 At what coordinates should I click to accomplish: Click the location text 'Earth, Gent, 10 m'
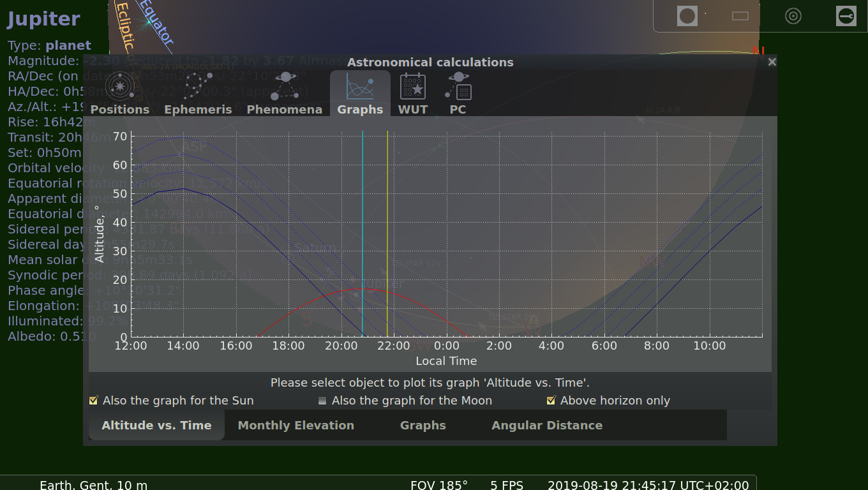pos(93,484)
